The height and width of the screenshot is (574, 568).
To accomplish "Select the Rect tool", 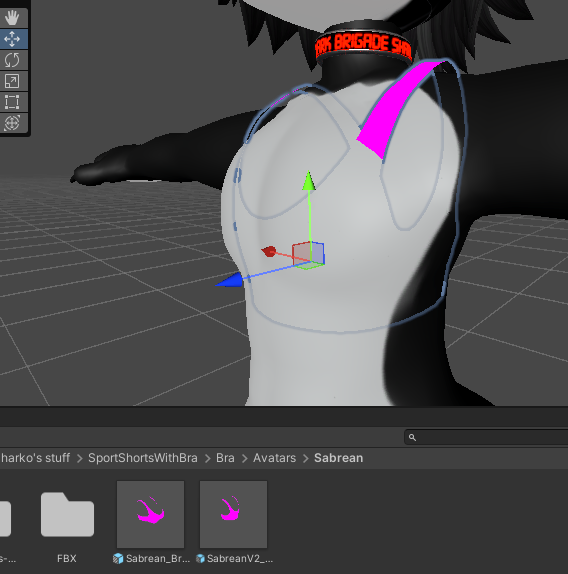I will [x=12, y=102].
